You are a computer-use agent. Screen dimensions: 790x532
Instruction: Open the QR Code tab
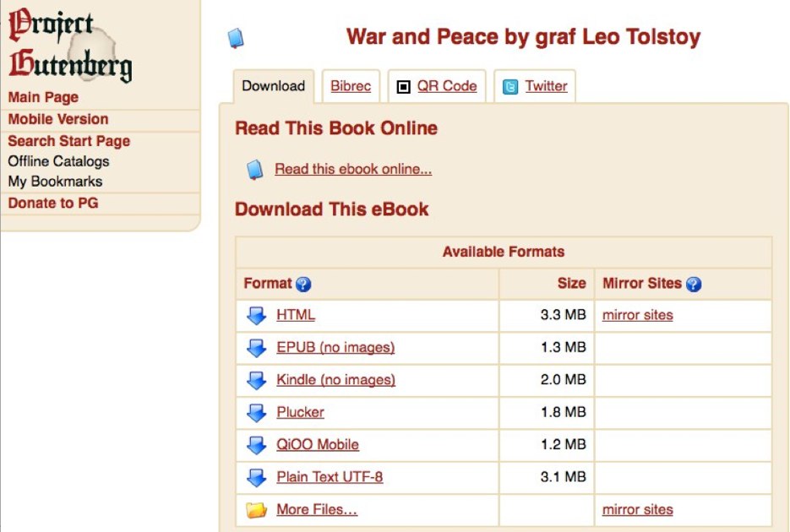coord(437,86)
